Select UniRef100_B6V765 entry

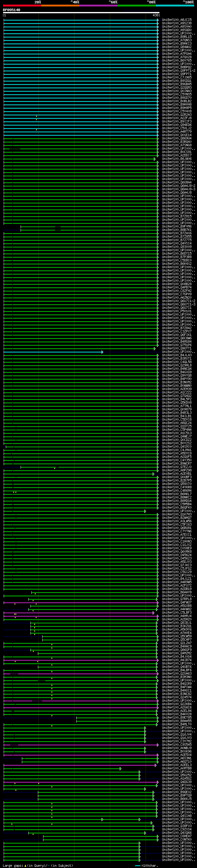177,60
